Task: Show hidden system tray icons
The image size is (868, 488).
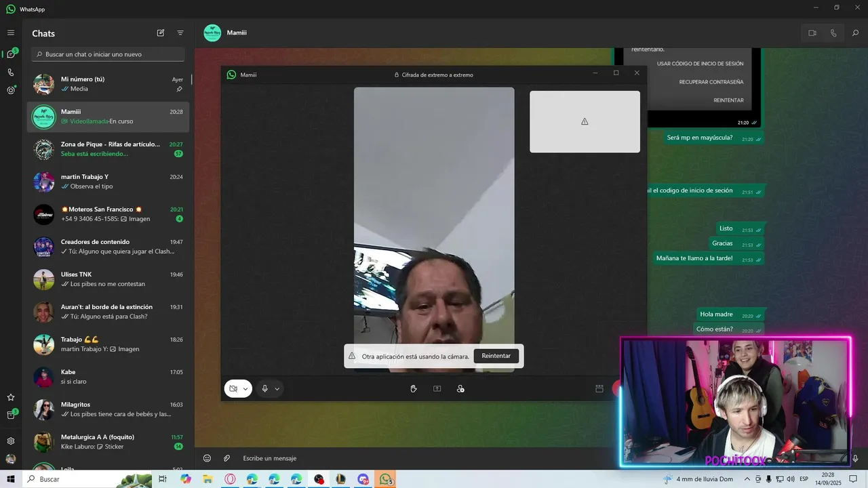Action: [x=747, y=479]
